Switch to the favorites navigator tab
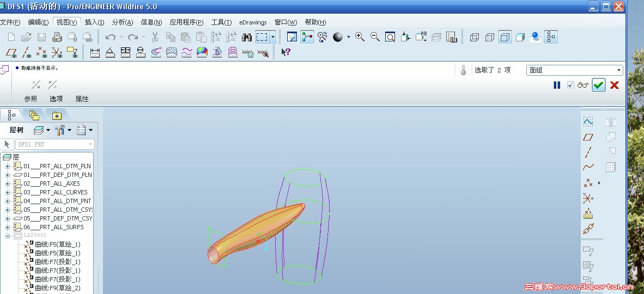This screenshot has width=644, height=294. click(x=57, y=115)
